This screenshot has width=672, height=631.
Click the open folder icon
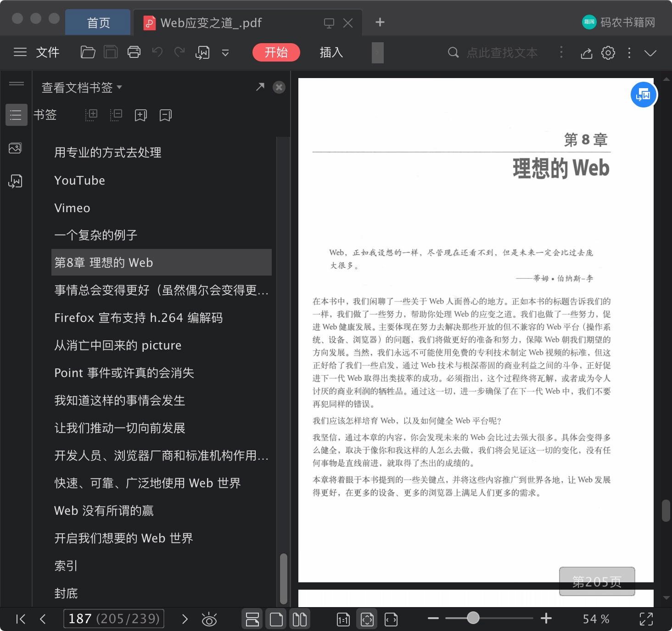coord(88,52)
